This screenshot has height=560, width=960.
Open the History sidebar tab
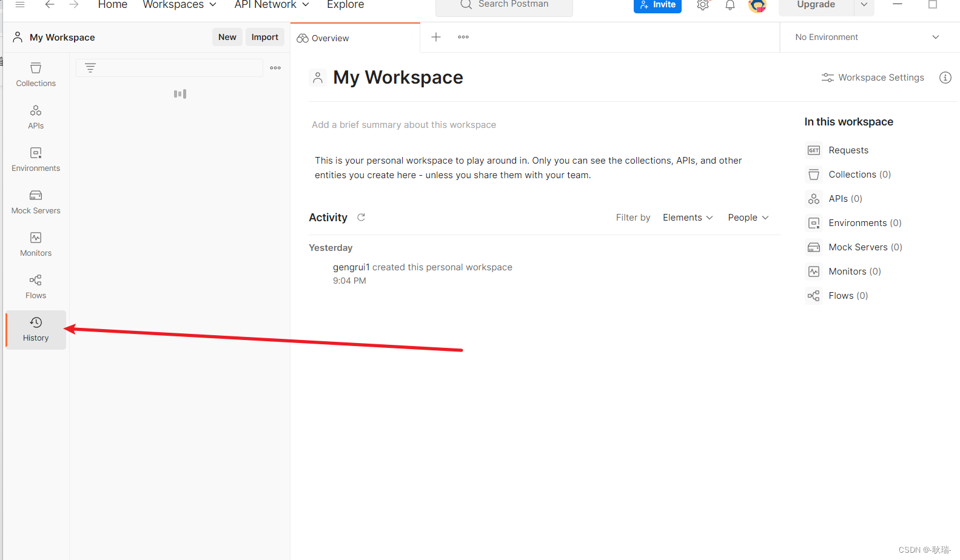36,329
